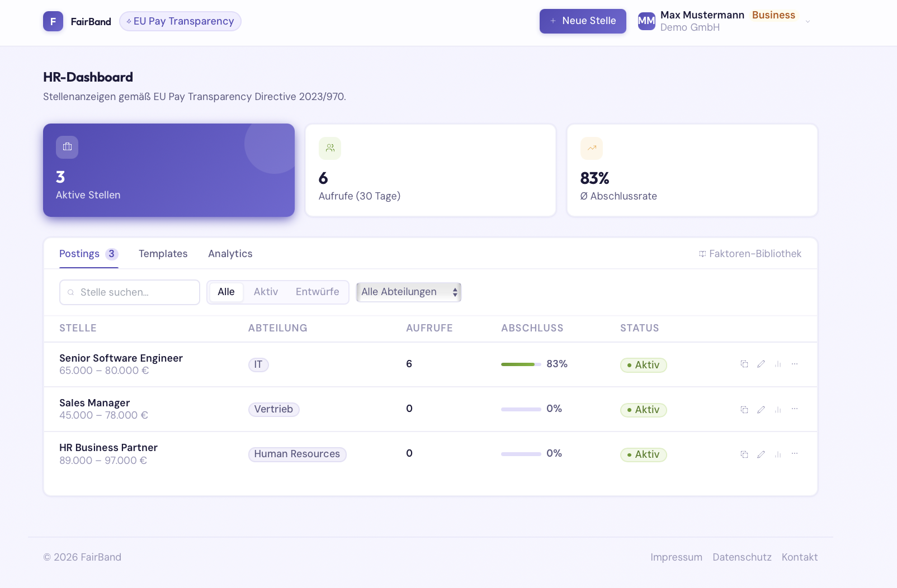Open the Kontakt footer link
This screenshot has height=588, width=897.
[x=800, y=557]
